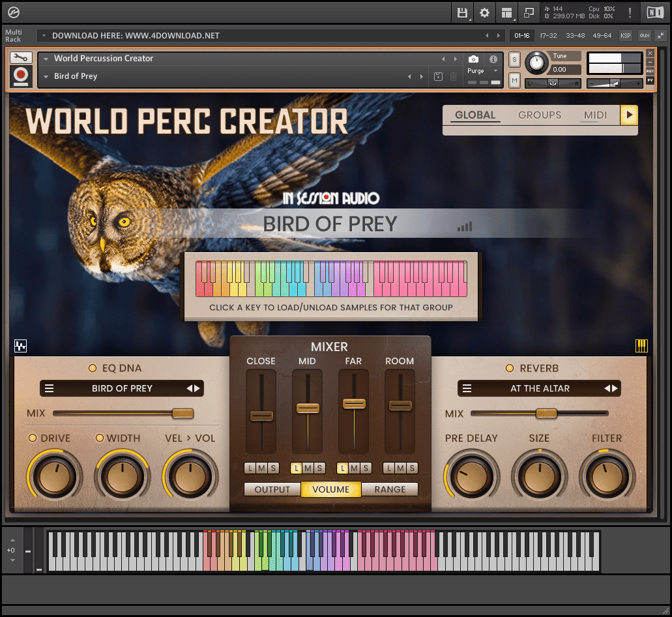
Task: Toggle L button under CLOSE mixer channel
Action: [251, 468]
